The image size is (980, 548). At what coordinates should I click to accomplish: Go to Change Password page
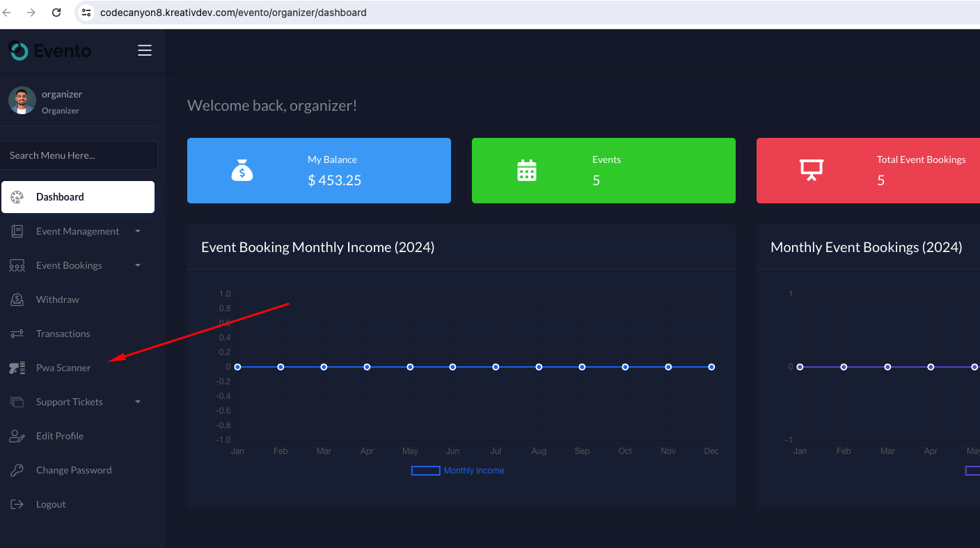click(74, 470)
